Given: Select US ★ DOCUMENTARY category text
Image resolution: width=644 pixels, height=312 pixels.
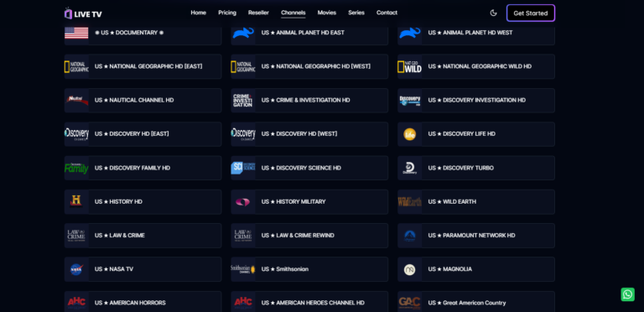Looking at the screenshot, I should coord(129,33).
